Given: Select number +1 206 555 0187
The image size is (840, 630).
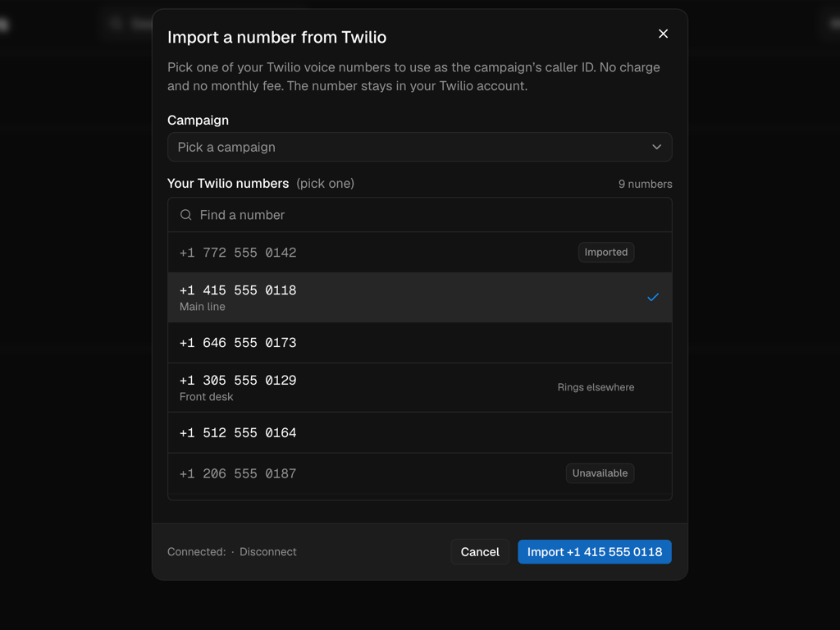Looking at the screenshot, I should (419, 473).
